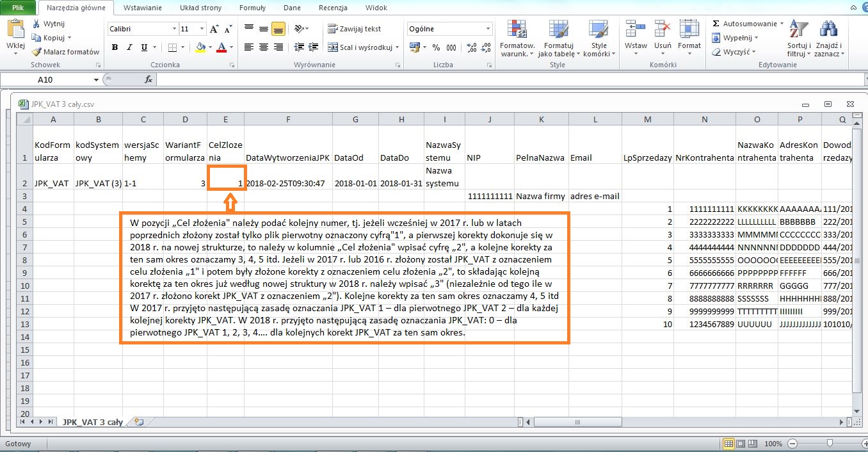Open Formatow. warunk. conditional formatting
This screenshot has width=868, height=452.
(x=517, y=38)
